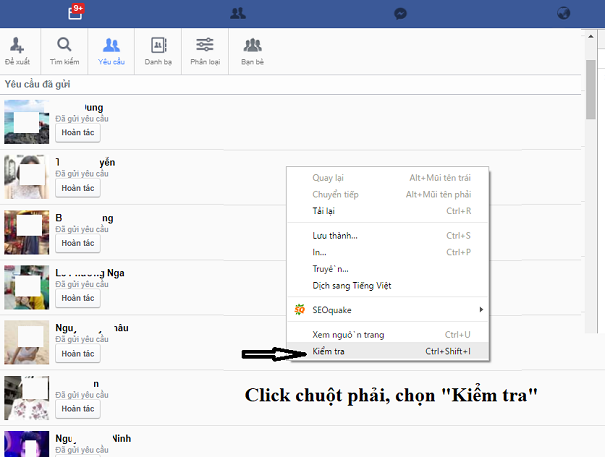Open profile name ending in yến
The height and width of the screenshot is (457, 605).
85,162
